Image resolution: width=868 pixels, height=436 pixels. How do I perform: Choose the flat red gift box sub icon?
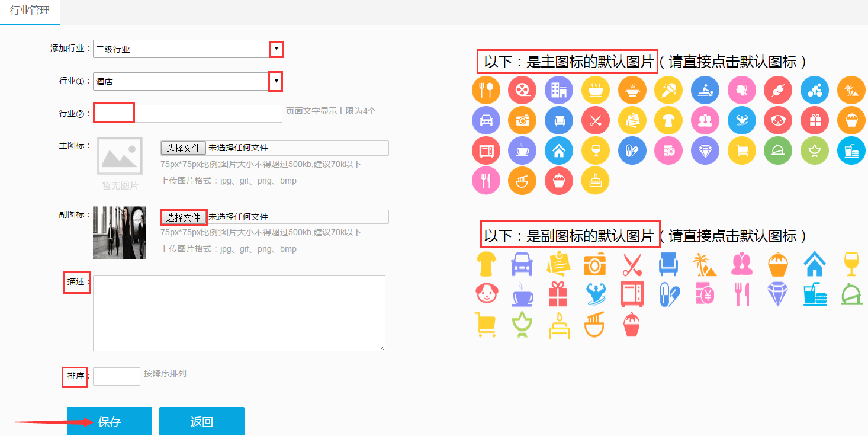point(558,294)
